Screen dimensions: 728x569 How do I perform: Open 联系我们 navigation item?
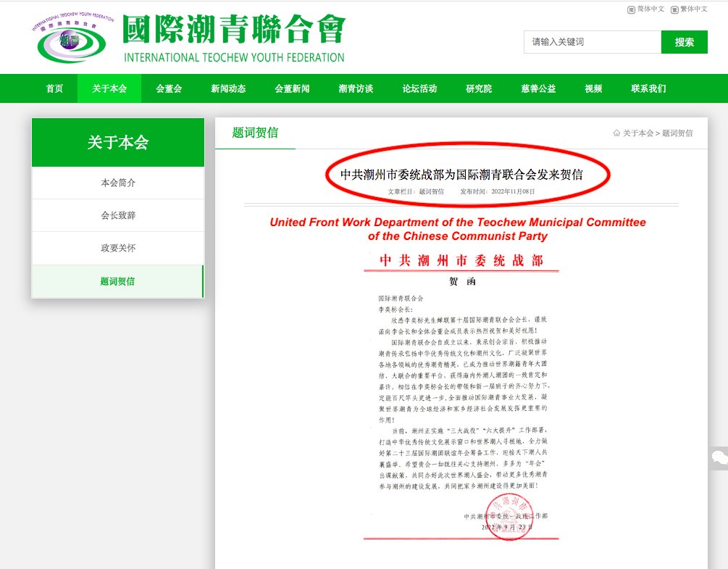pyautogui.click(x=648, y=88)
